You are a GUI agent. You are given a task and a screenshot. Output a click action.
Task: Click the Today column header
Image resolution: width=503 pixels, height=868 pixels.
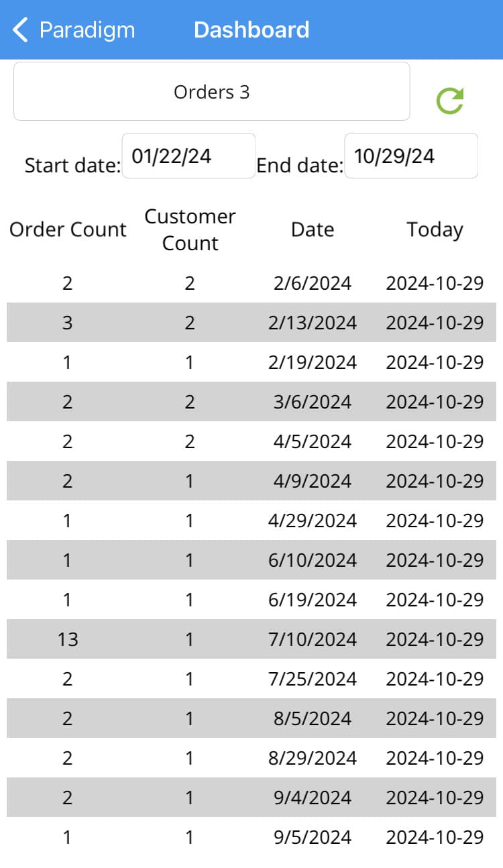435,229
